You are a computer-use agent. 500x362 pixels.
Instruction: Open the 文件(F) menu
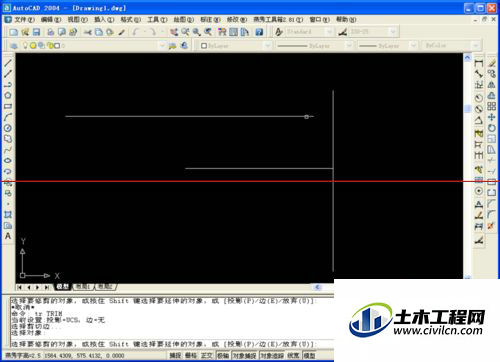click(24, 20)
